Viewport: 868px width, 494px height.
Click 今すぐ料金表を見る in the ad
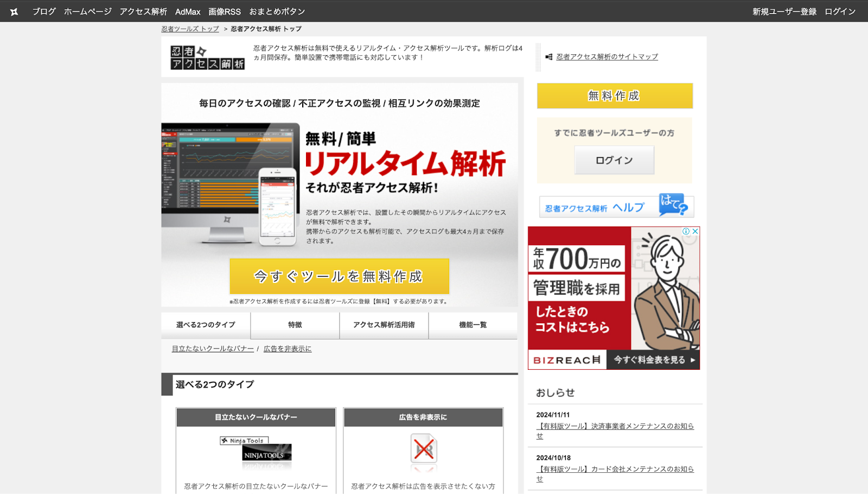pyautogui.click(x=653, y=360)
